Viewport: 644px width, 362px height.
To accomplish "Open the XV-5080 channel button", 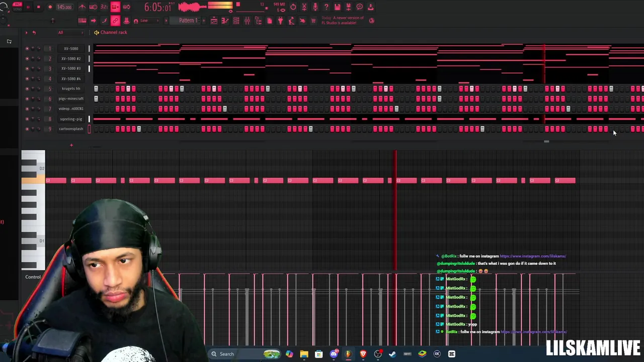I will coord(71,49).
